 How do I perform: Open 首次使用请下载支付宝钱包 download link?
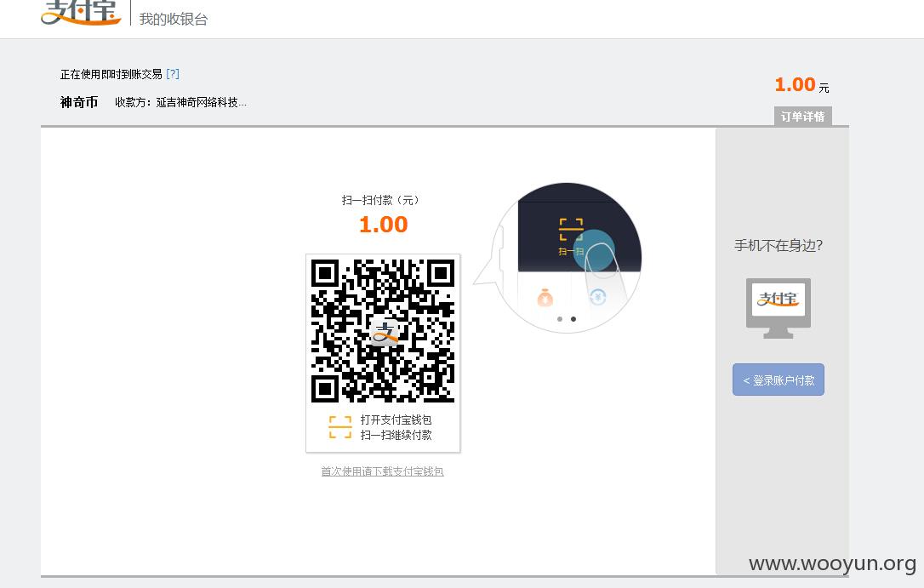click(382, 471)
